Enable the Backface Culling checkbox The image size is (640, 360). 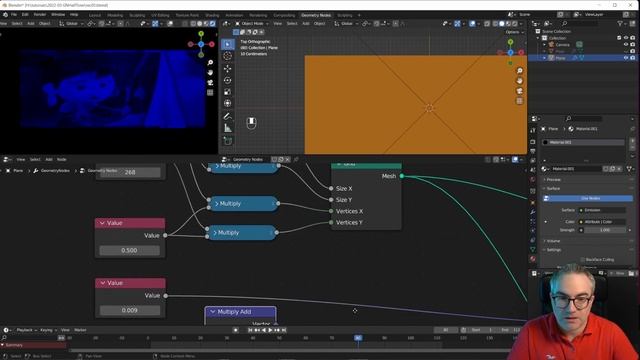(x=582, y=260)
